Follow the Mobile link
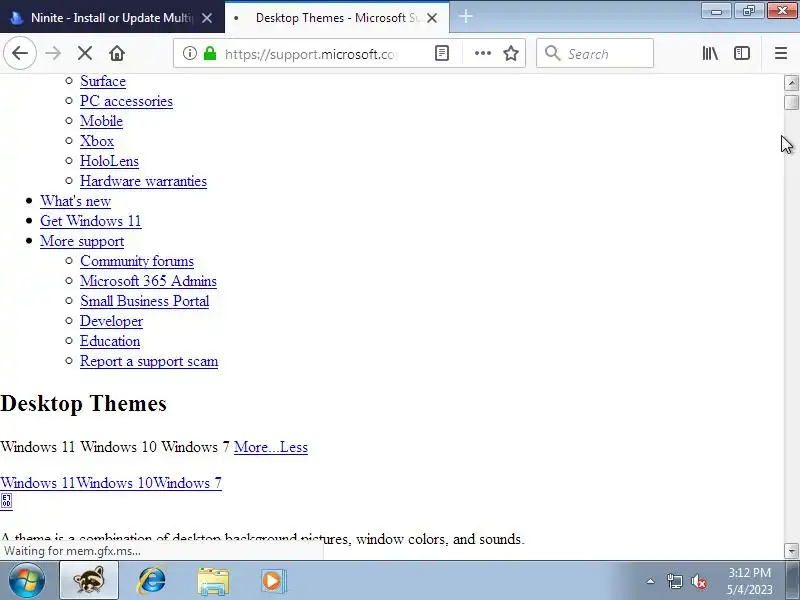 [101, 121]
